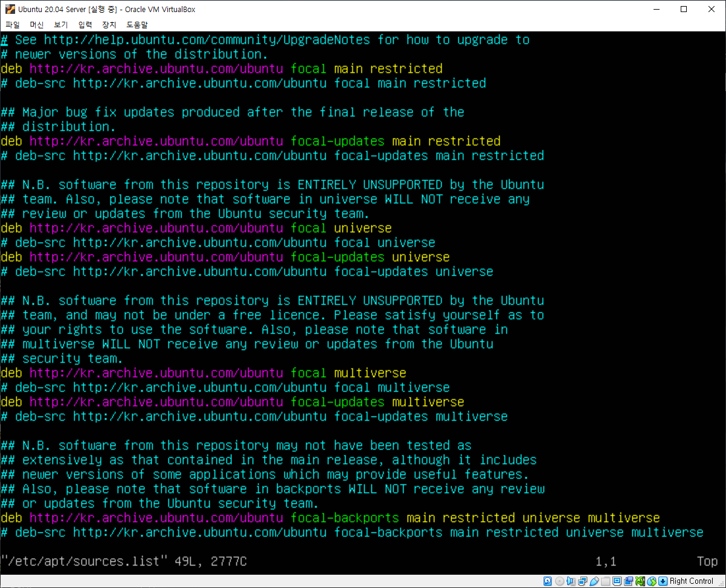This screenshot has height=588, width=726.
Task: Click the help.ubuntu.com UpgradeNotes URL in first line
Action: click(207, 40)
